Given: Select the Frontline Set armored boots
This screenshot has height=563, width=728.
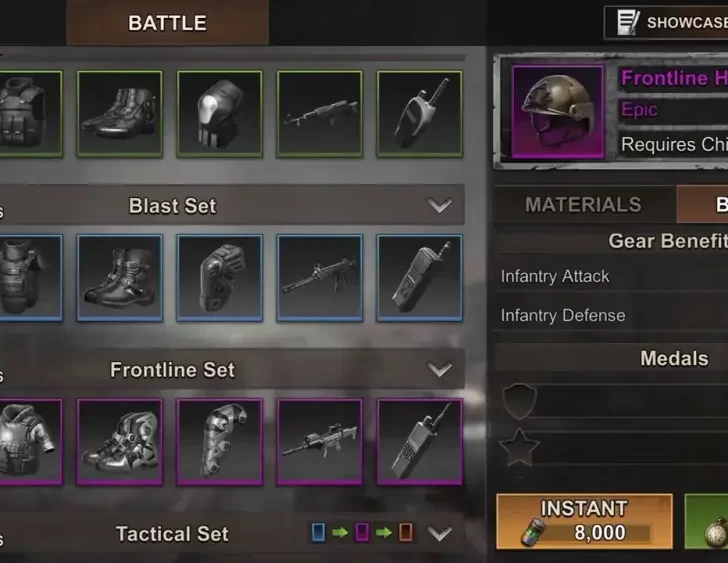Looking at the screenshot, I should 120,441.
